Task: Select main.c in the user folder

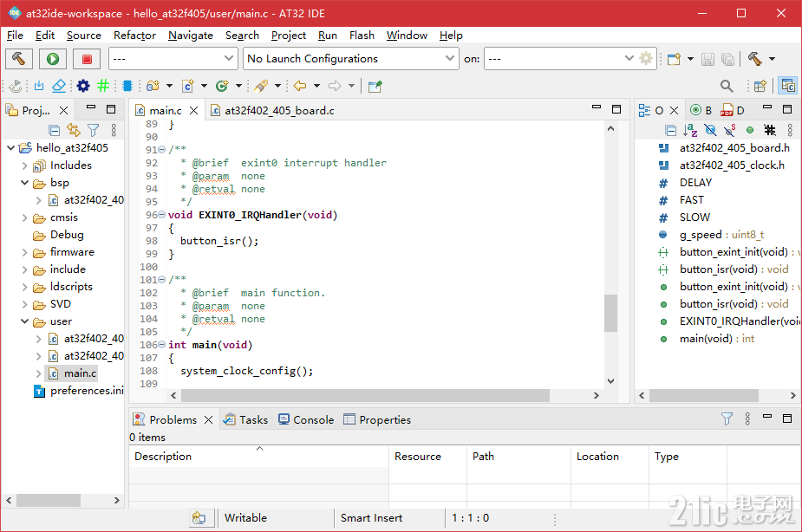Action: [x=80, y=373]
